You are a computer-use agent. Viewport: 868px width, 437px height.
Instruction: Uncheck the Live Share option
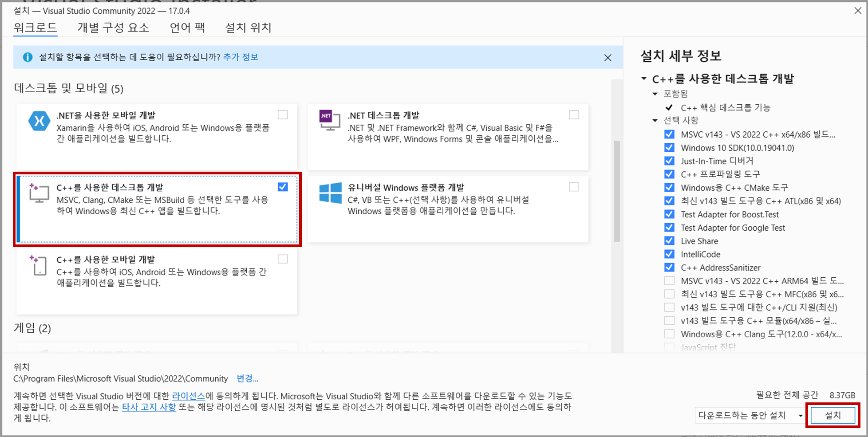click(669, 240)
